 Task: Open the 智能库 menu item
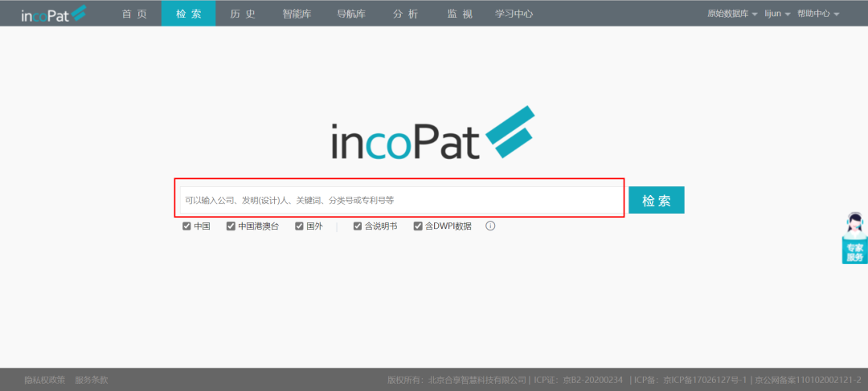click(x=298, y=14)
